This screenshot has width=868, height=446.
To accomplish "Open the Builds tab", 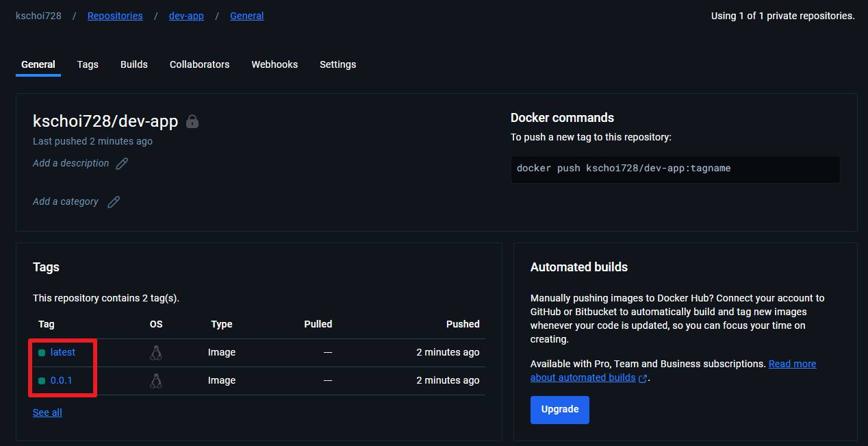I will (x=134, y=64).
